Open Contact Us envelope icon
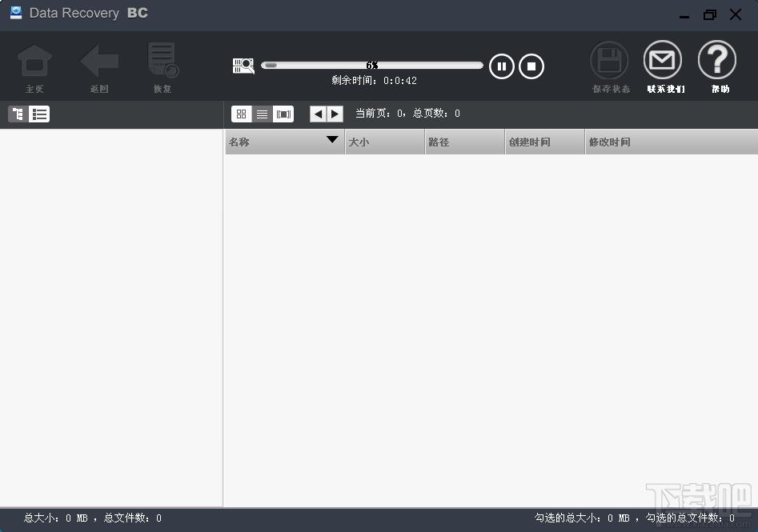Screen dimensions: 758x532 coord(664,62)
